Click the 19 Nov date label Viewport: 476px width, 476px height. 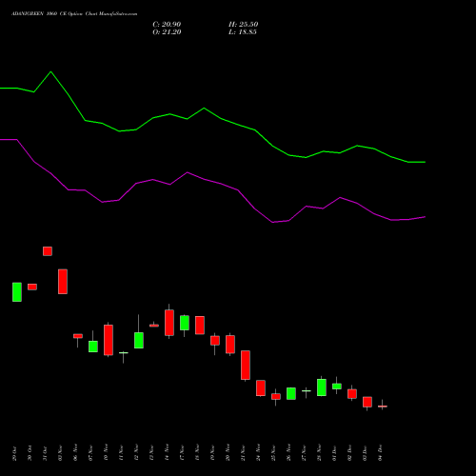pos(212,452)
